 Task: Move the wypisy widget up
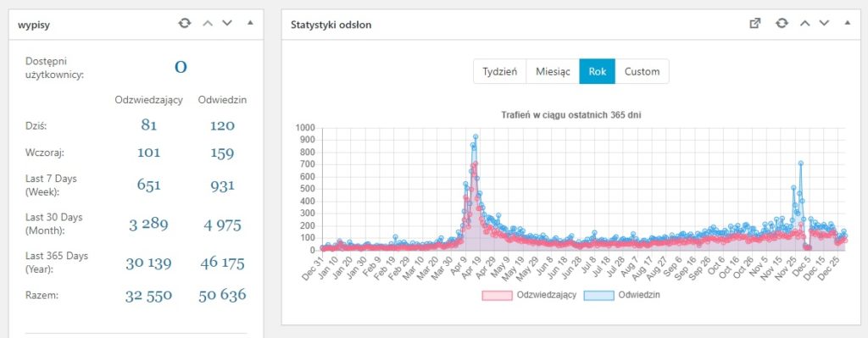208,23
